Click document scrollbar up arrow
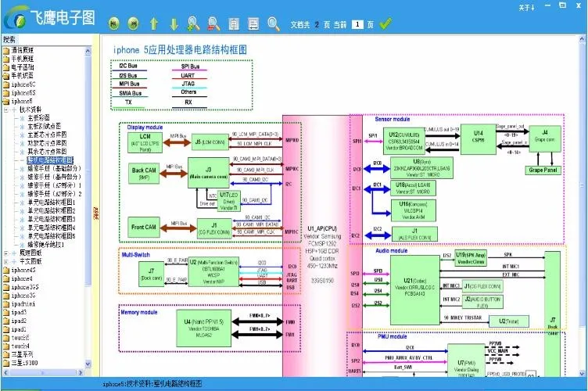The image size is (588, 391). pyautogui.click(x=582, y=38)
